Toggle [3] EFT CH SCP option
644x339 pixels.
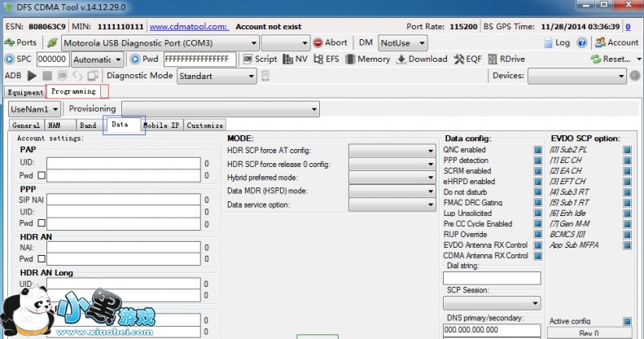[627, 182]
